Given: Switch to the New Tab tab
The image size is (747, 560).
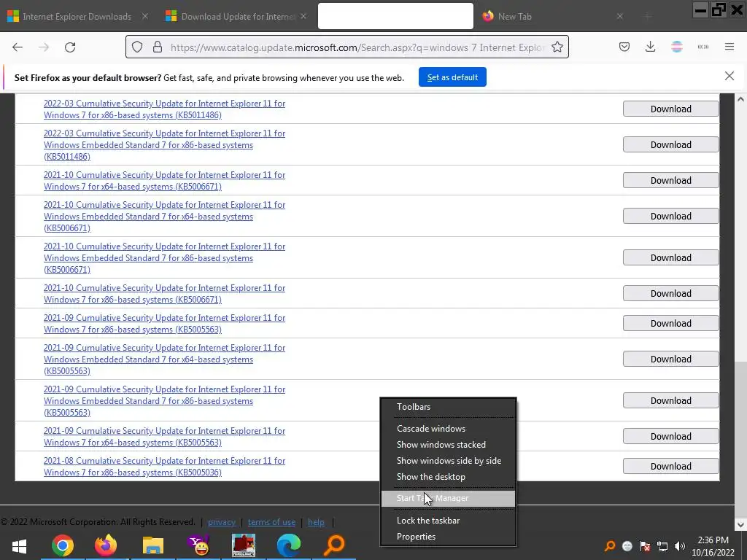Looking at the screenshot, I should point(553,16).
